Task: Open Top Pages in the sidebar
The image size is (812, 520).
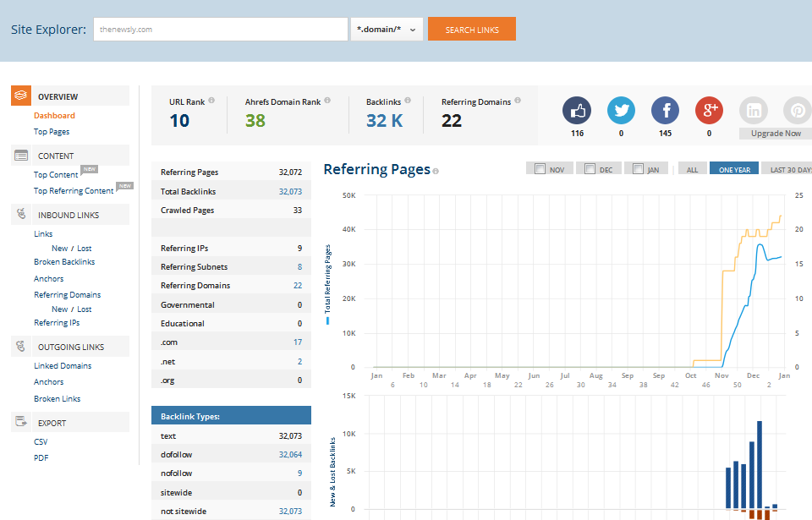Action: 52,132
